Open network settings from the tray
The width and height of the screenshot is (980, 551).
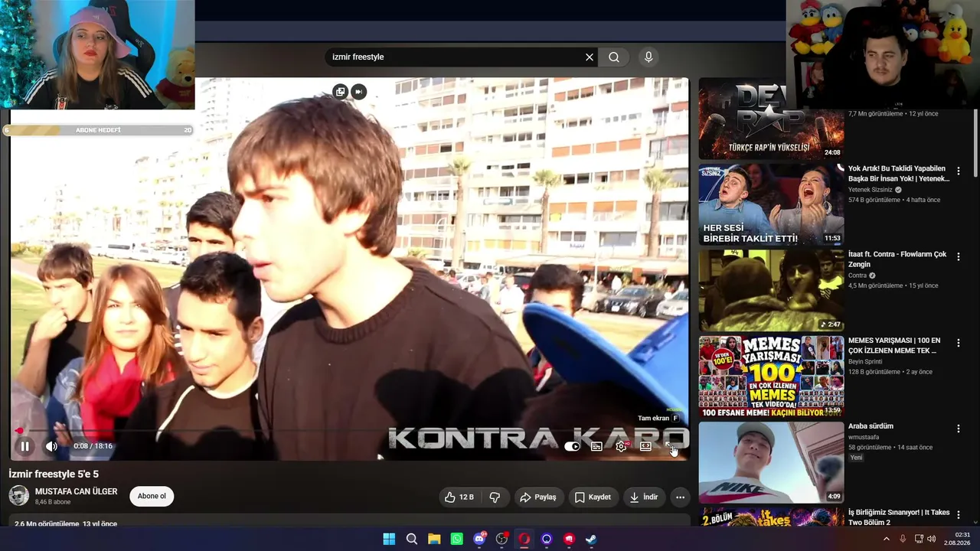coord(919,539)
